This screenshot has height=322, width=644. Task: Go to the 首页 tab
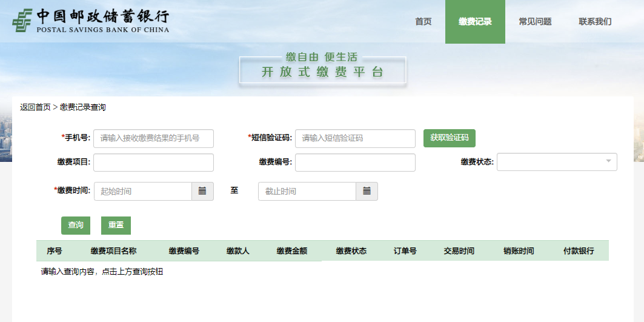pos(423,22)
